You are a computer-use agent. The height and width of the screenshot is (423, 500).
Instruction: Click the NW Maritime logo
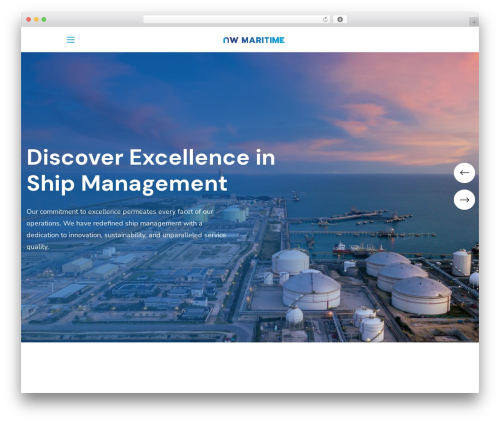pos(254,40)
